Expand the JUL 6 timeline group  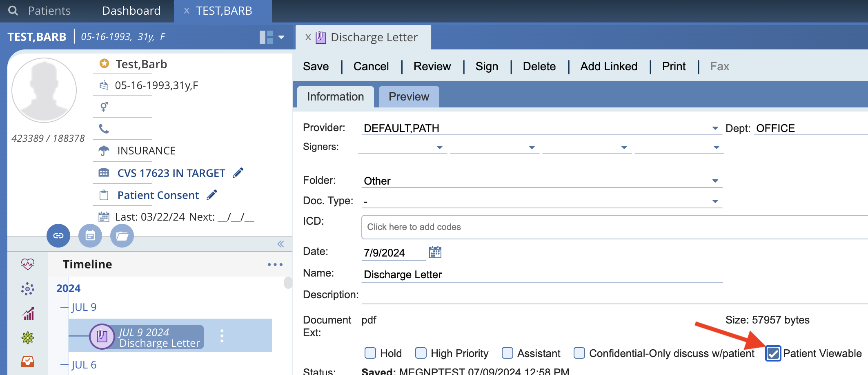click(64, 365)
